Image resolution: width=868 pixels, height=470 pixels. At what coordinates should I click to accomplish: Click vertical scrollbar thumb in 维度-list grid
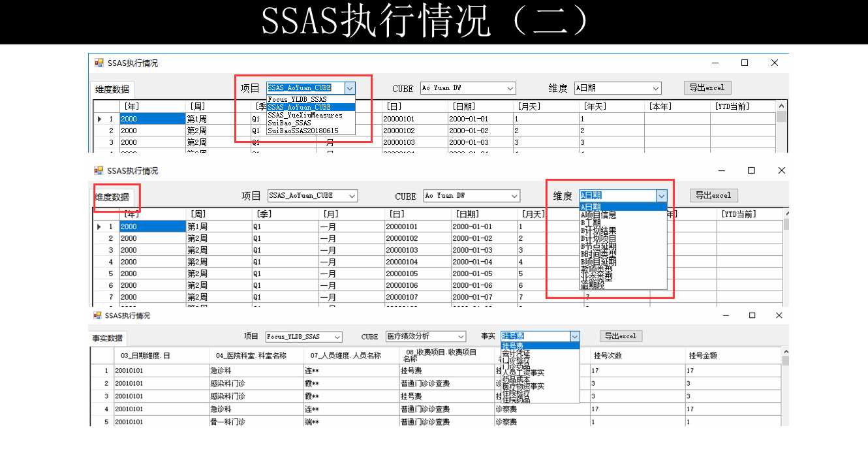pyautogui.click(x=788, y=225)
